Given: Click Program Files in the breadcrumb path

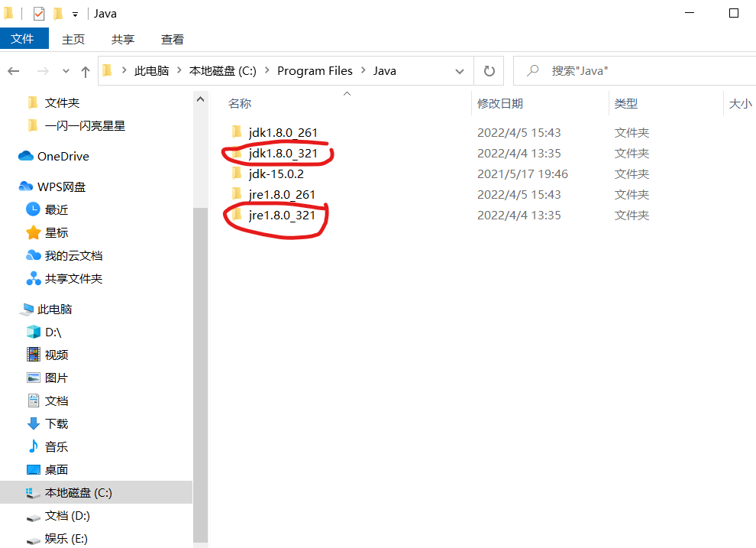Looking at the screenshot, I should [315, 70].
